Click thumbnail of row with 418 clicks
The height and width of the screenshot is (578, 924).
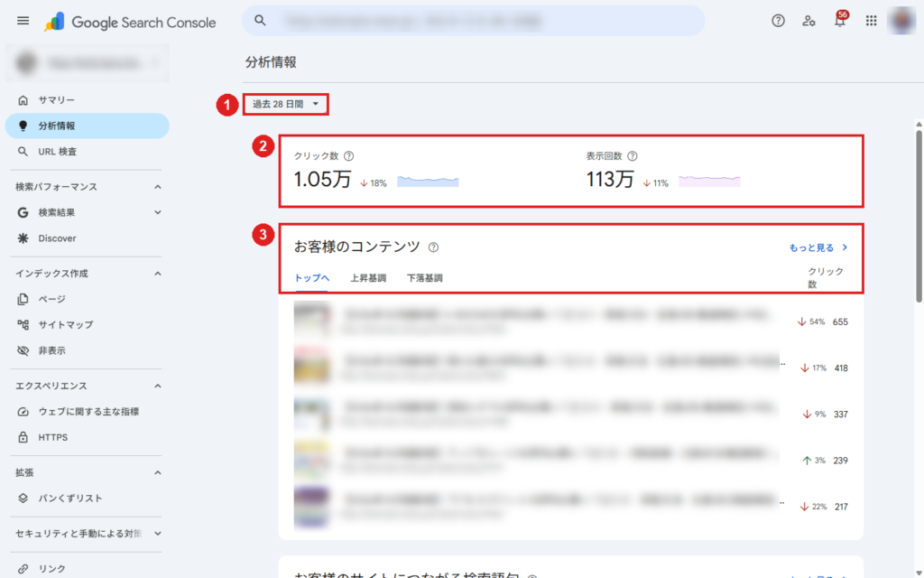click(x=312, y=367)
